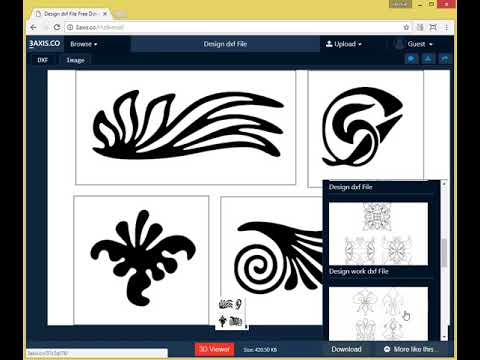Click the second extension icon before the menu

click(x=433, y=27)
